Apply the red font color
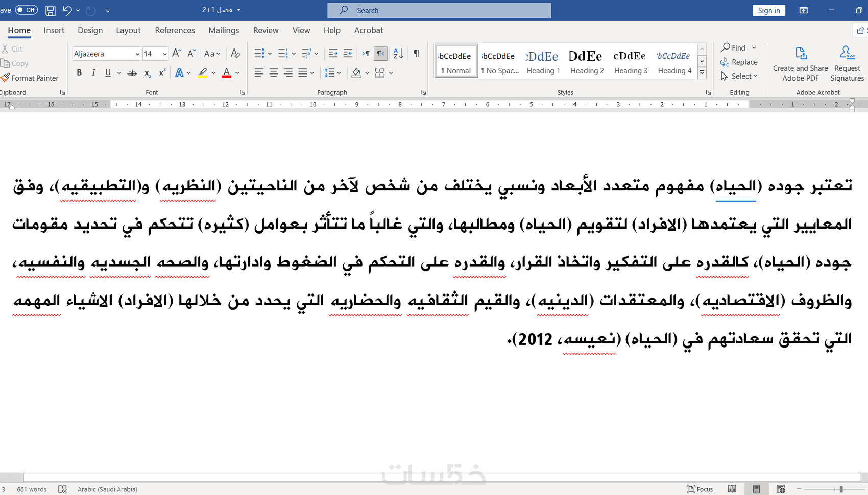Image resolution: width=868 pixels, height=495 pixels. coord(227,73)
